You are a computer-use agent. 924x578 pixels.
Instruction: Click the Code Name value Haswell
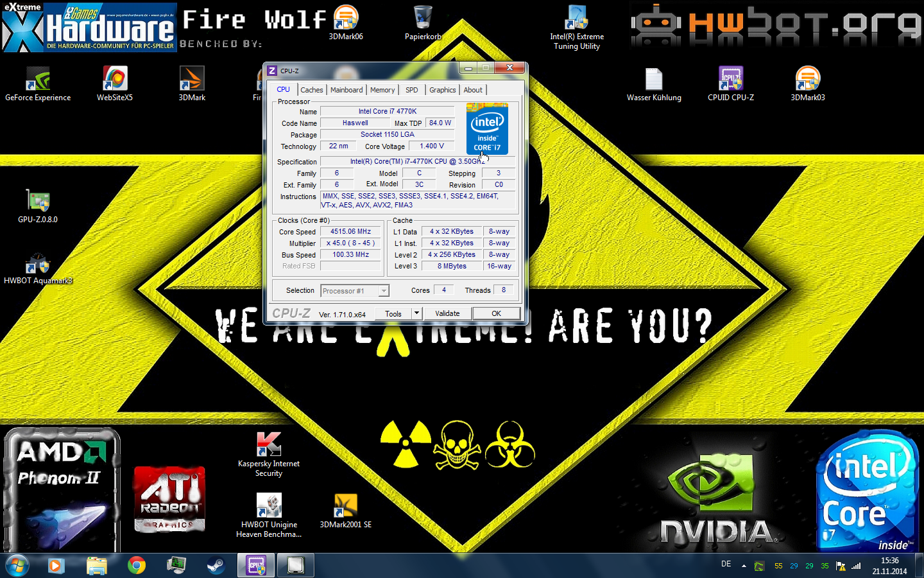355,123
